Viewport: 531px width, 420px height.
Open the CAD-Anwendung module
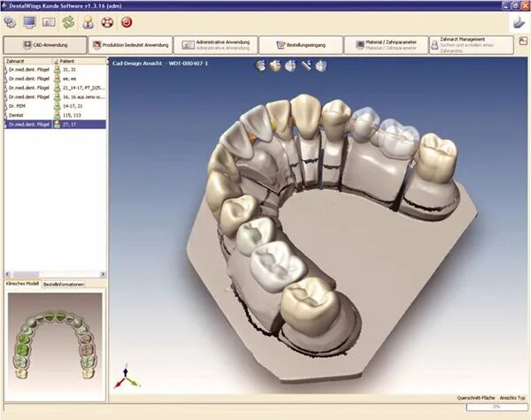click(45, 45)
